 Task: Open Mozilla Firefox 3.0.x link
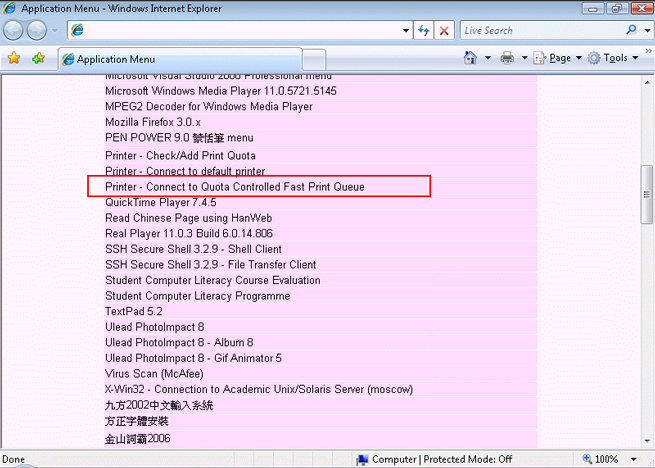click(x=153, y=122)
